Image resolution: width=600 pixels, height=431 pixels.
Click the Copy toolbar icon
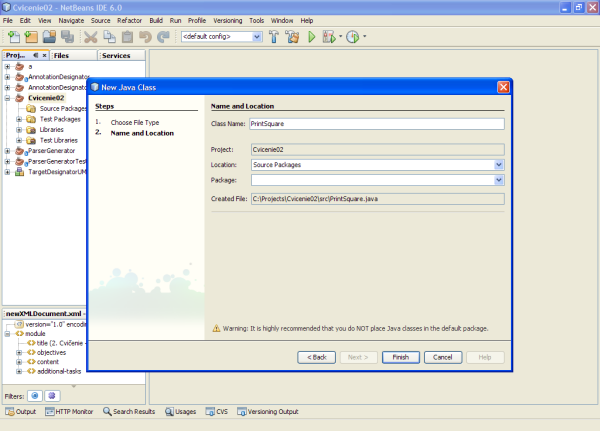tap(109, 37)
